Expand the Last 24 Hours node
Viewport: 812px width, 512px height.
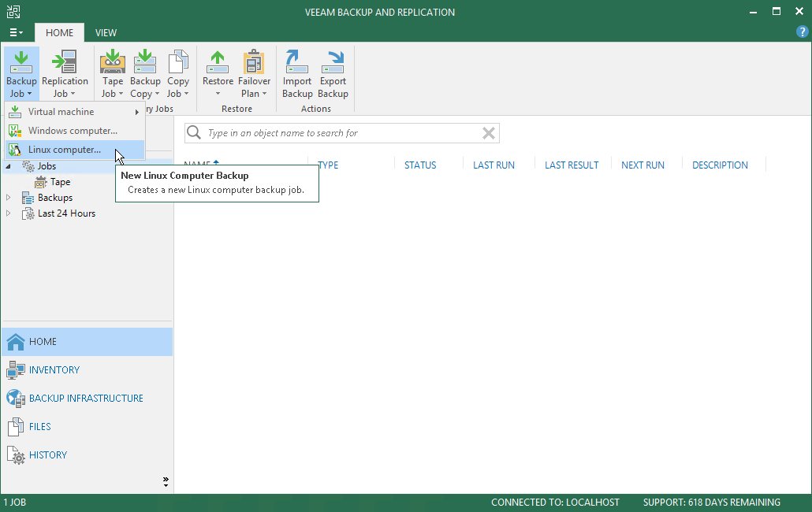(9, 213)
